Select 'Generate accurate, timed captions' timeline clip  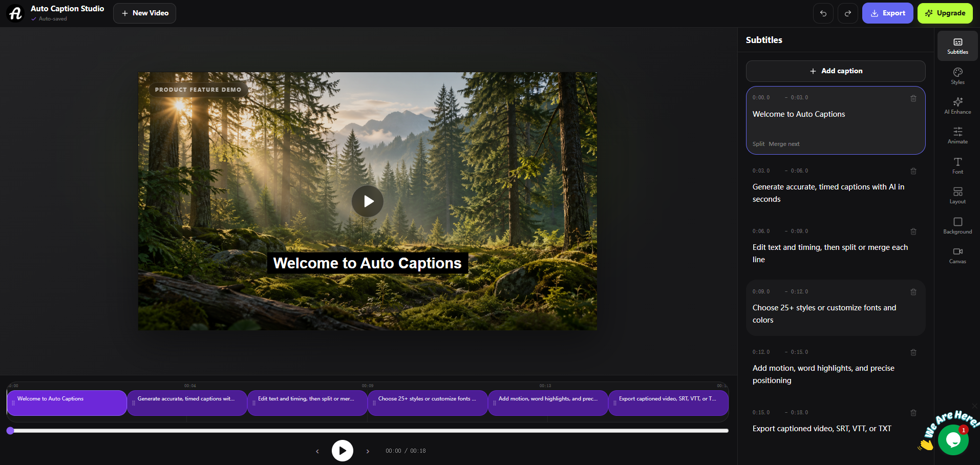click(x=187, y=403)
